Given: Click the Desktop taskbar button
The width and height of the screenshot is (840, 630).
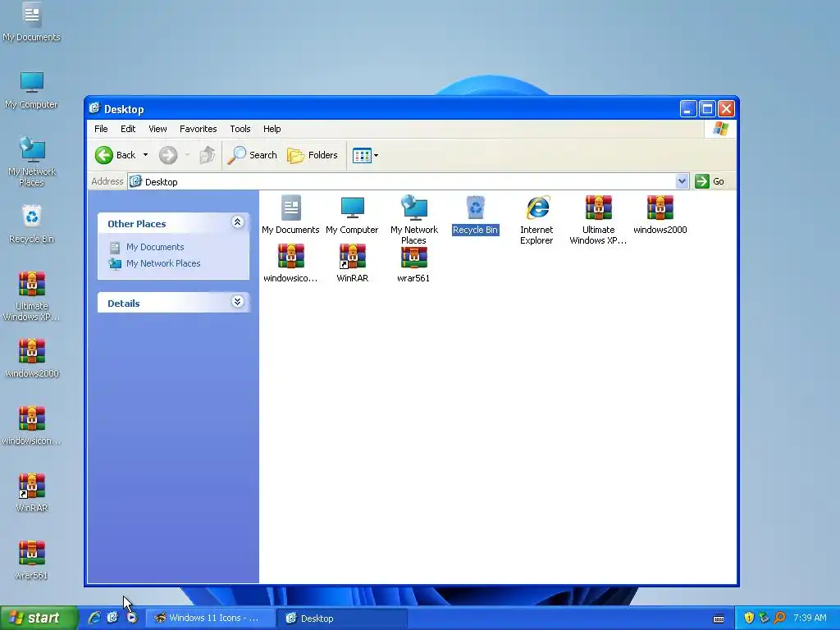Looking at the screenshot, I should (x=342, y=619).
